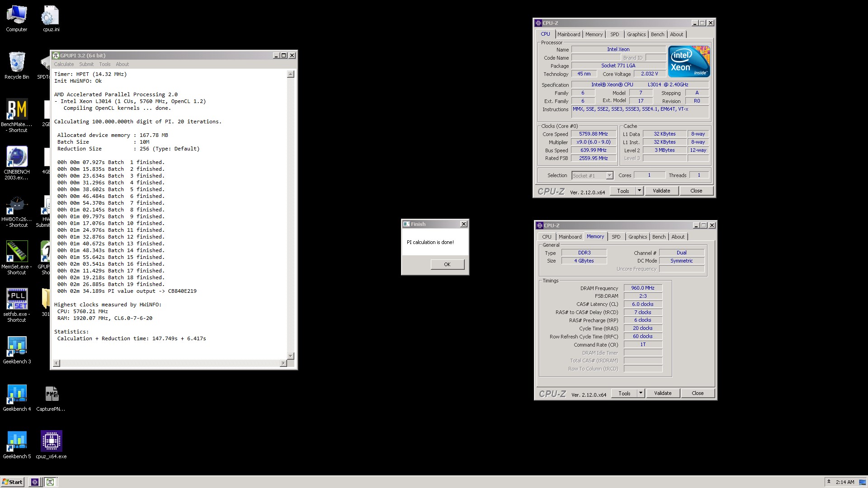The width and height of the screenshot is (868, 488).
Task: Switch to Graphics tab in top CPU-Z
Action: pos(636,34)
